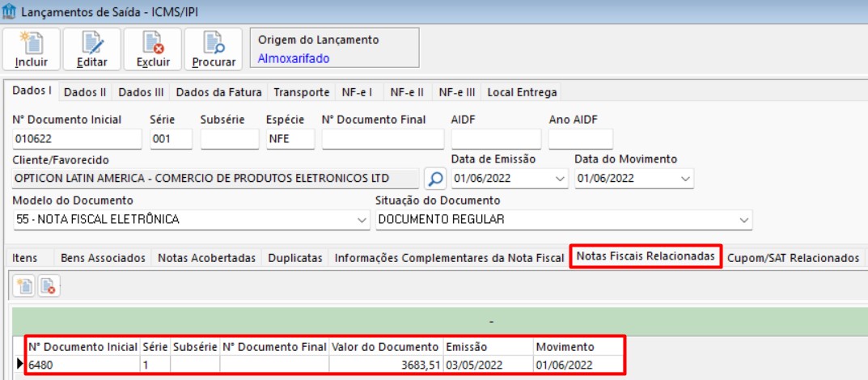
Task: Switch to the Dados II tab
Action: click(x=85, y=92)
